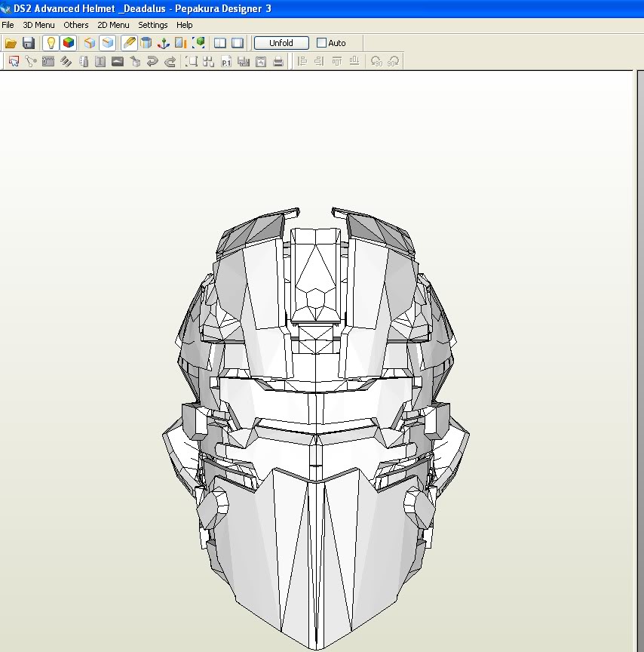Align selected parts to the bottom

click(354, 62)
